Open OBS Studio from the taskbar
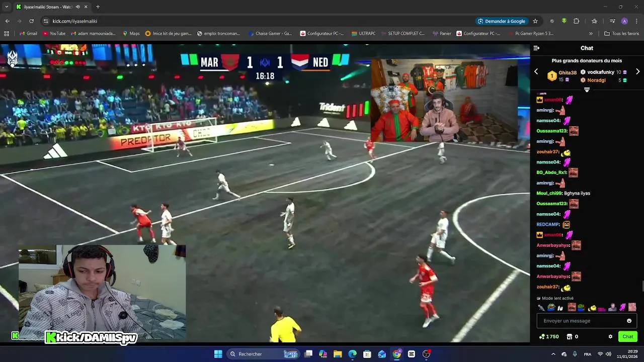Viewport: 644px width, 362px height. (x=426, y=354)
